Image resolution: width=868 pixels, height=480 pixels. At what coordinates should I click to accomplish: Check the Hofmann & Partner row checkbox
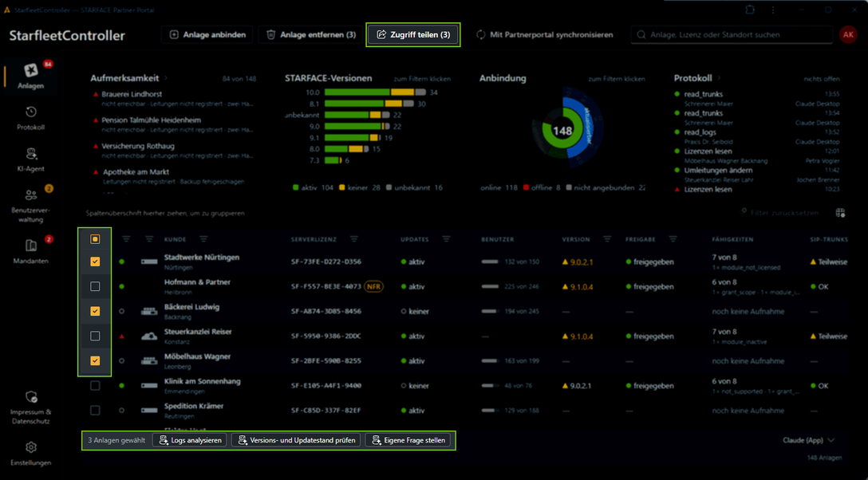tap(95, 286)
